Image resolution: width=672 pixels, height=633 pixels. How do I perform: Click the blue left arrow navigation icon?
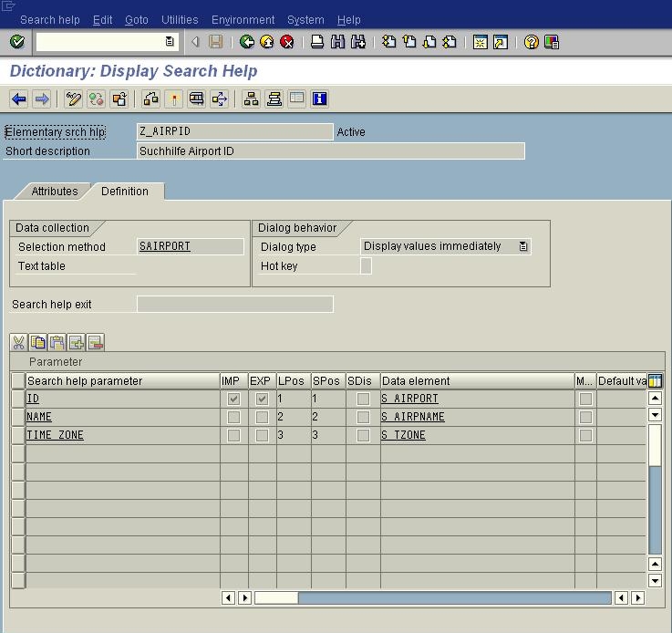[19, 99]
